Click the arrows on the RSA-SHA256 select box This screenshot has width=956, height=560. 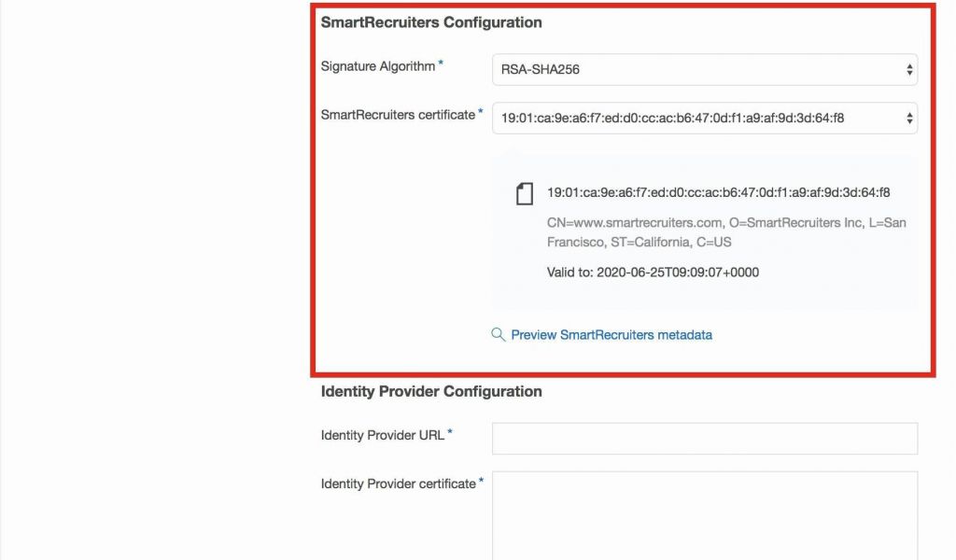(x=909, y=69)
